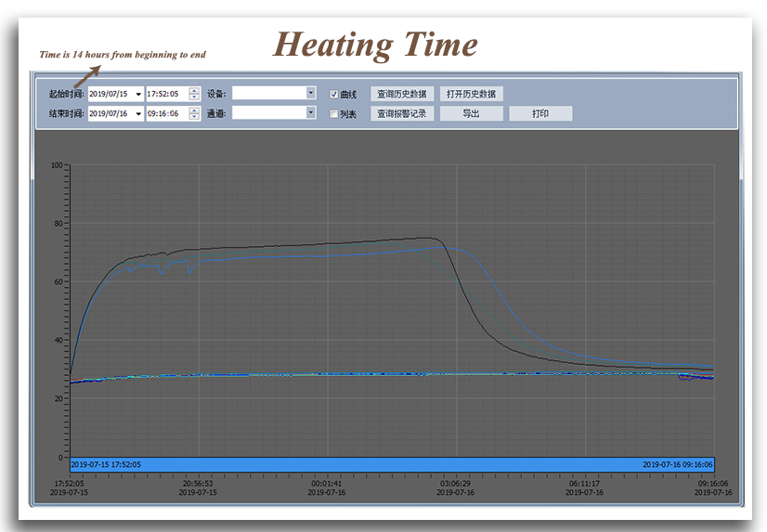Click the blue timeline range bar below chart
The width and height of the screenshot is (767, 532).
click(391, 464)
